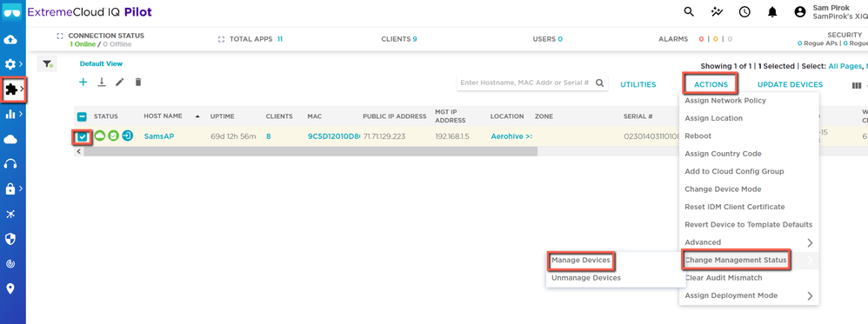Click the pencil edit icon
Viewport: 868px width, 324px height.
tap(119, 82)
